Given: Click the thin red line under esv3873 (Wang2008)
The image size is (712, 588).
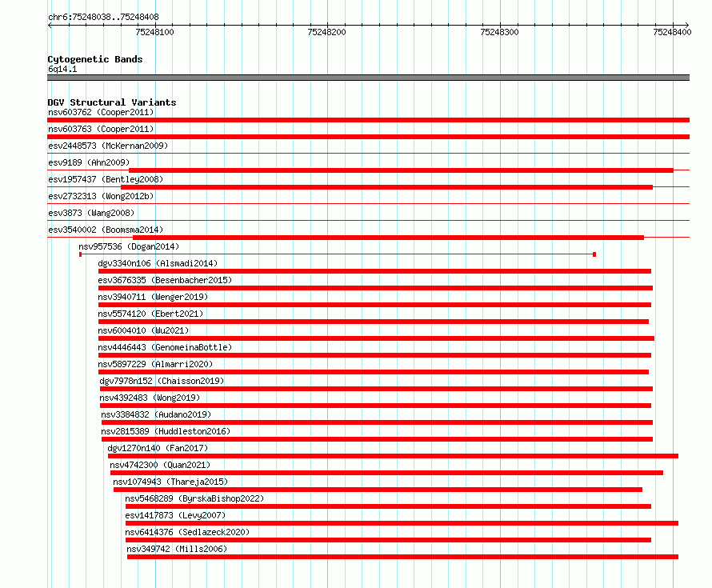Looking at the screenshot, I should pyautogui.click(x=368, y=221).
